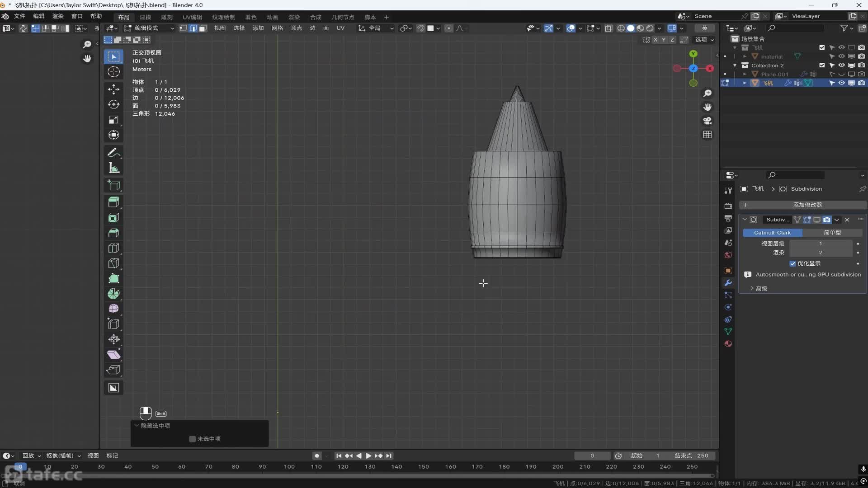The image size is (868, 488).
Task: Select the Rotate tool
Action: [113, 104]
